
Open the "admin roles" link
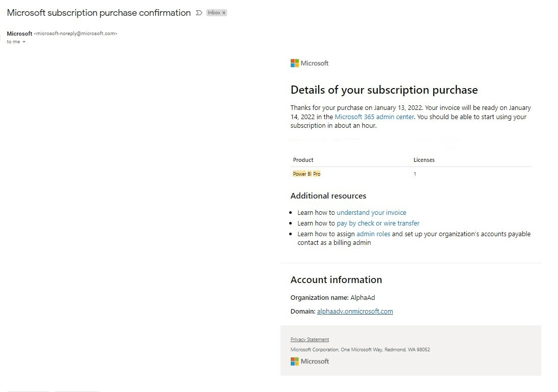pyautogui.click(x=373, y=234)
